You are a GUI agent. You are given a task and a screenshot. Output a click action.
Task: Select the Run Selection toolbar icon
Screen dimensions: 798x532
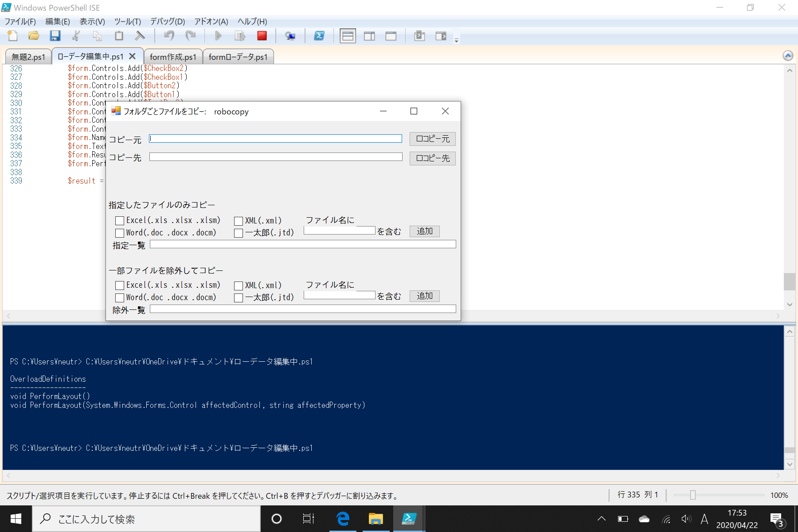240,36
